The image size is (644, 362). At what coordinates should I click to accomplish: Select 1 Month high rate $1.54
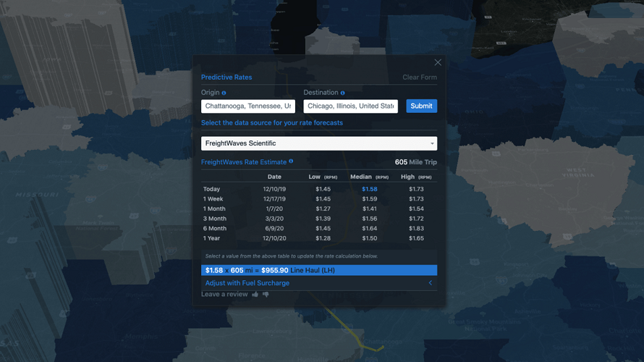coord(416,209)
